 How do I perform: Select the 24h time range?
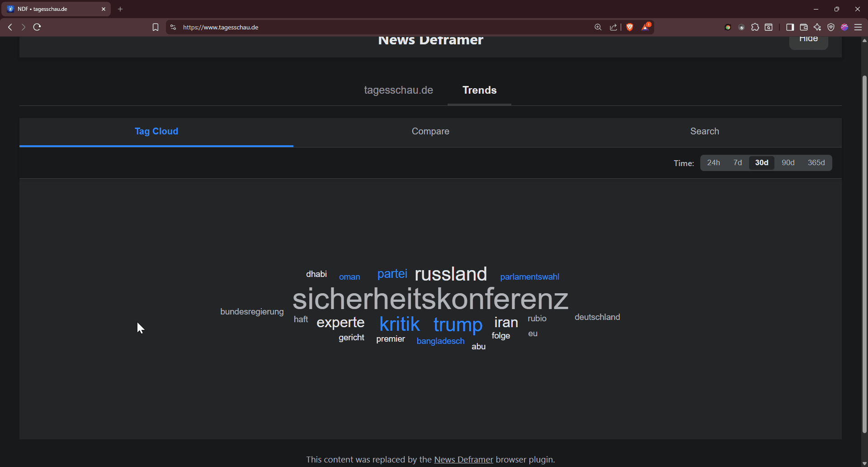click(x=713, y=163)
